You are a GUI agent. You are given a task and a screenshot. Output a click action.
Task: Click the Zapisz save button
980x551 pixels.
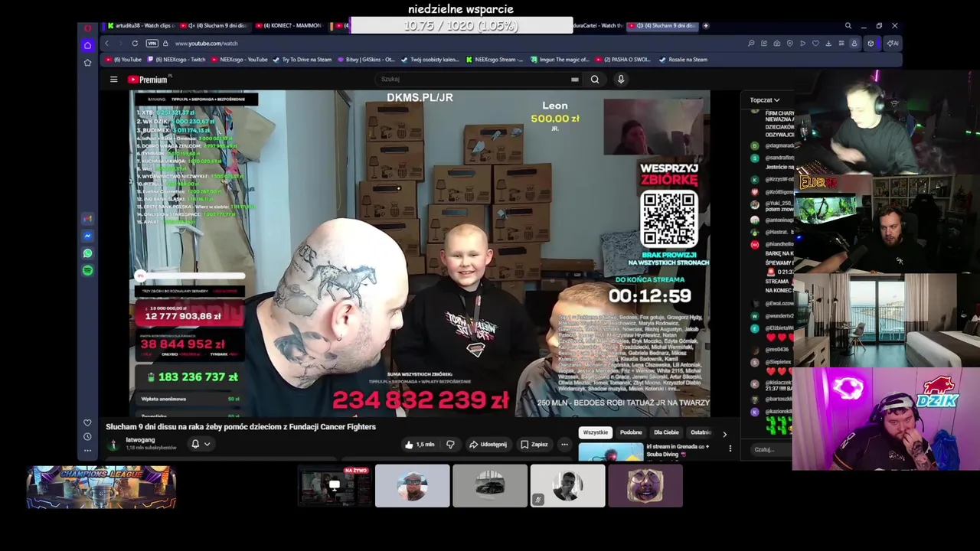(534, 445)
